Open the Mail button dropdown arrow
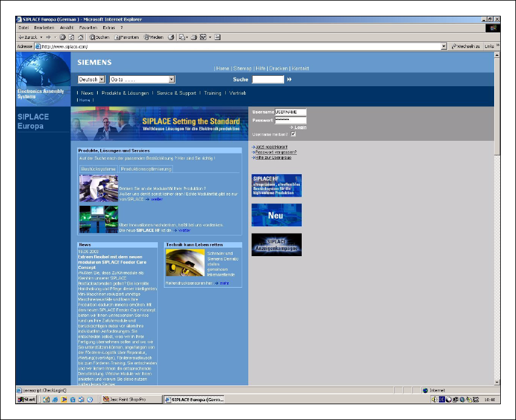This screenshot has height=420, width=516. pyautogui.click(x=187, y=37)
